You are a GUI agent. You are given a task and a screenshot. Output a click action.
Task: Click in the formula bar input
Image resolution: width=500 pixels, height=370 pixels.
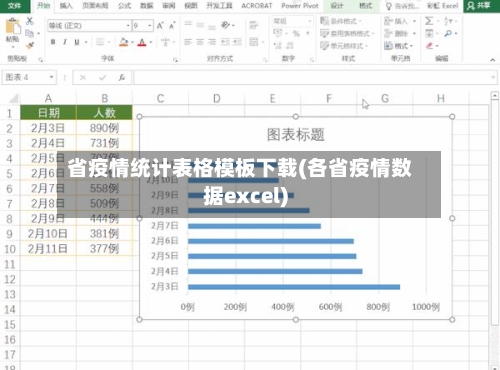click(312, 78)
